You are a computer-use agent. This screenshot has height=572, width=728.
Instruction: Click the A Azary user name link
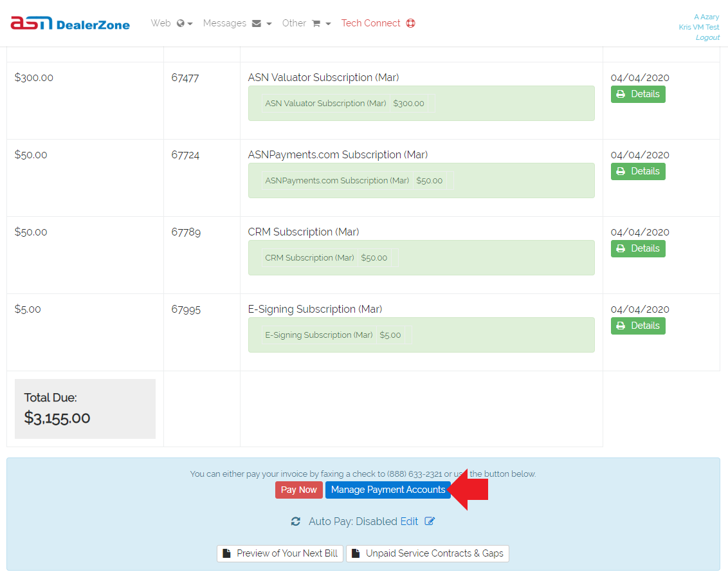coord(706,17)
